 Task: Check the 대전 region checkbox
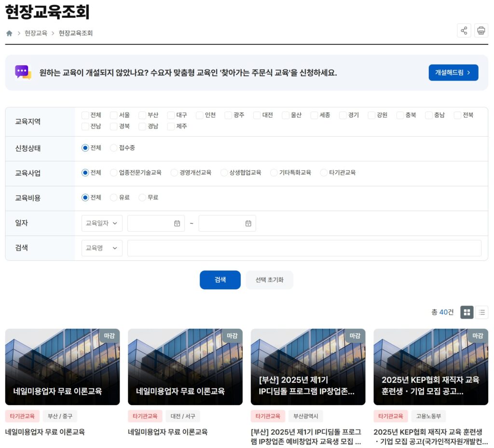click(x=257, y=115)
